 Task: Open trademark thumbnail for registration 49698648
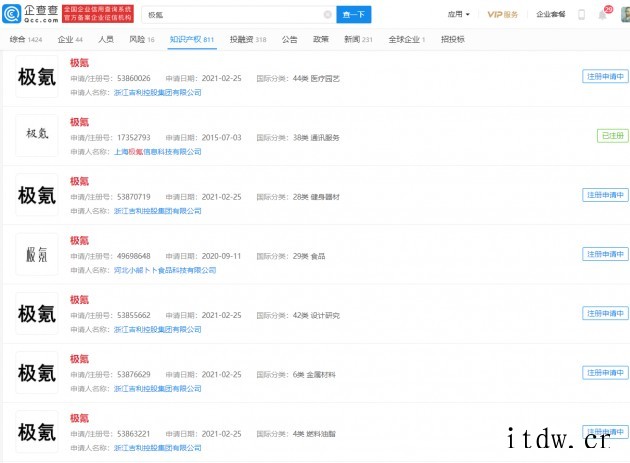click(x=37, y=254)
